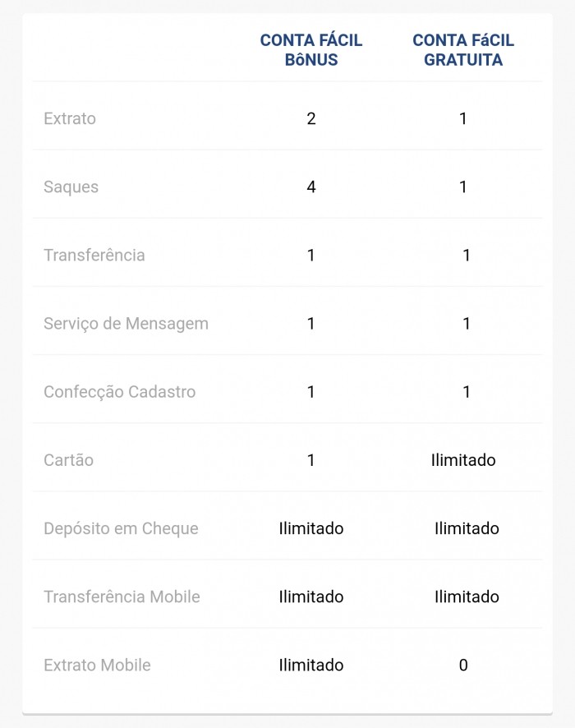
Task: Click the Serviço de Mensagem row label
Action: 126,324
